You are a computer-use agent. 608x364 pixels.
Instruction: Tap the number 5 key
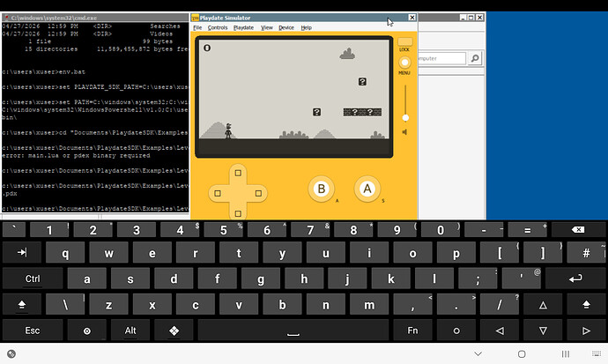pos(223,230)
